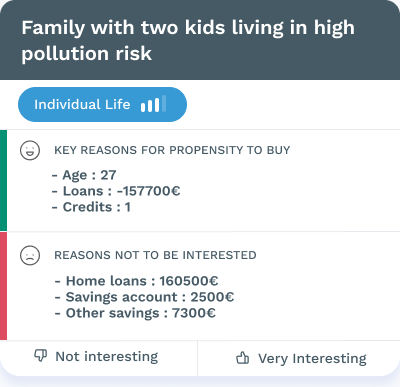The height and width of the screenshot is (387, 400).
Task: Click the Age : 27 line
Action: (x=84, y=175)
